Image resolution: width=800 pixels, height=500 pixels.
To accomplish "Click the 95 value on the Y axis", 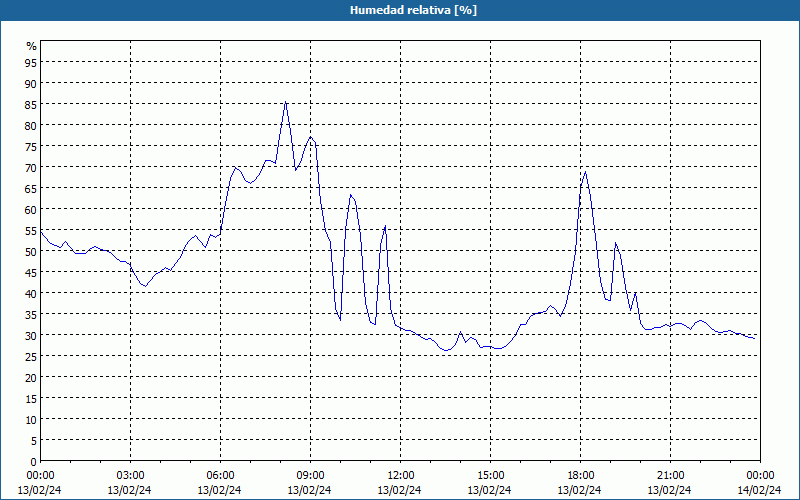I will (x=31, y=62).
